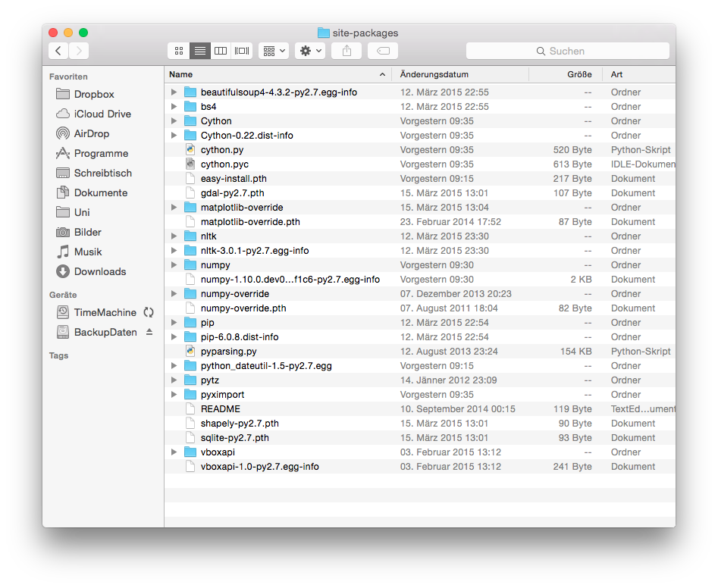Open Bilder in the sidebar
The height and width of the screenshot is (588, 718).
click(x=78, y=232)
